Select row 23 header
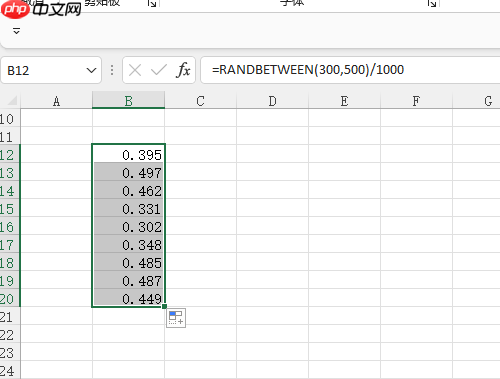This screenshot has height=379, width=500. point(9,353)
